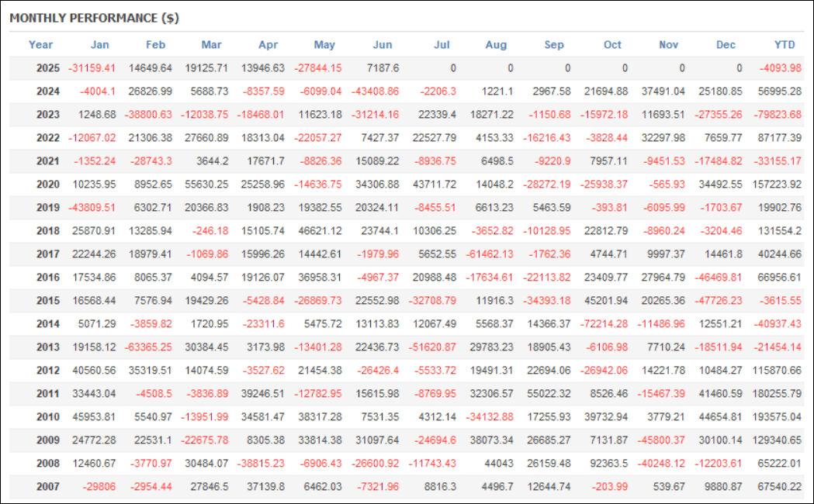Screen dimensions: 814x504
Task: Click the May column header
Action: coord(324,45)
